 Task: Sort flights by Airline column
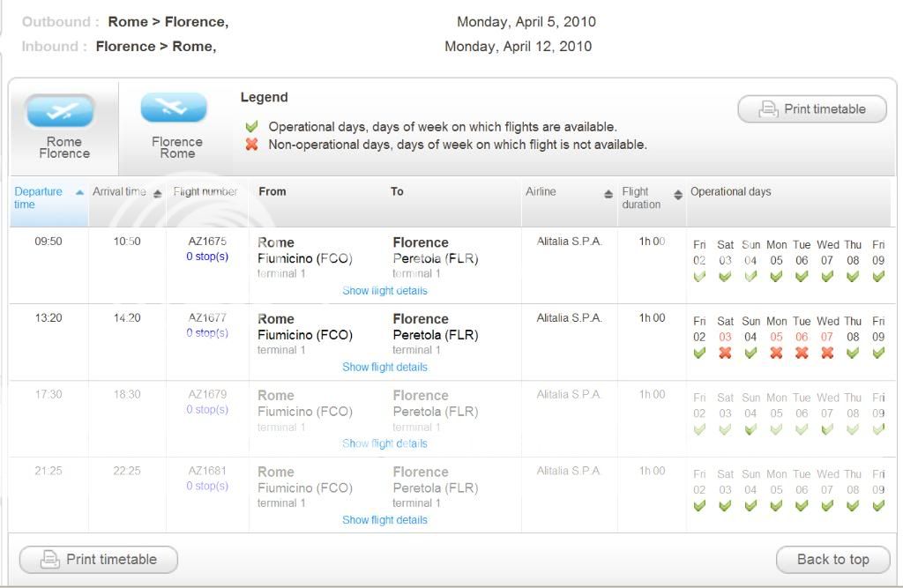[608, 194]
